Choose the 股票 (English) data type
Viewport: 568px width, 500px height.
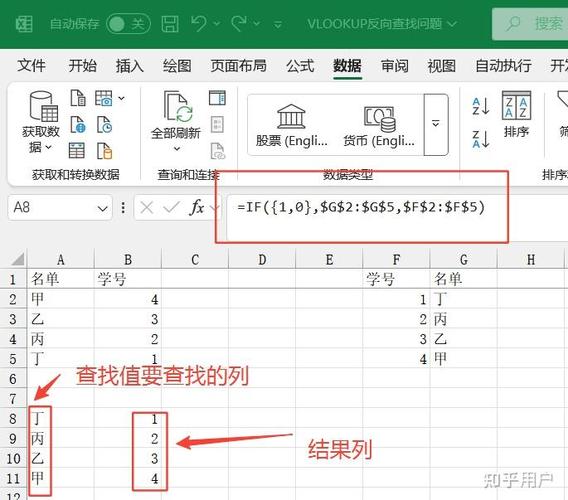[x=292, y=125]
